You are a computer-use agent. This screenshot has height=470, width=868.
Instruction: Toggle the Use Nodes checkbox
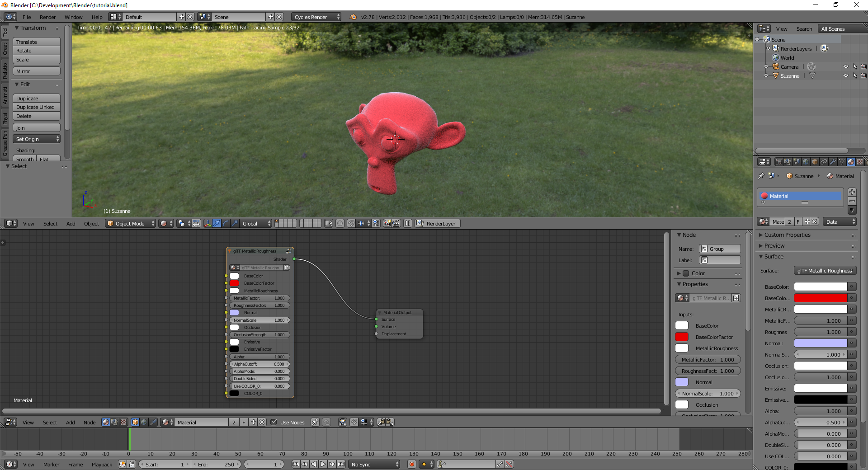pyautogui.click(x=274, y=422)
